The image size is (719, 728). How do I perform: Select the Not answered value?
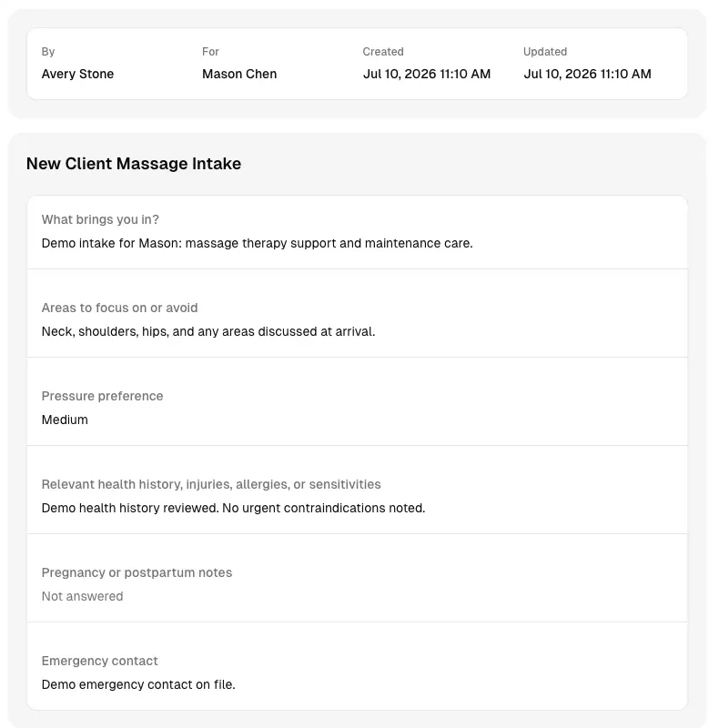click(x=82, y=596)
